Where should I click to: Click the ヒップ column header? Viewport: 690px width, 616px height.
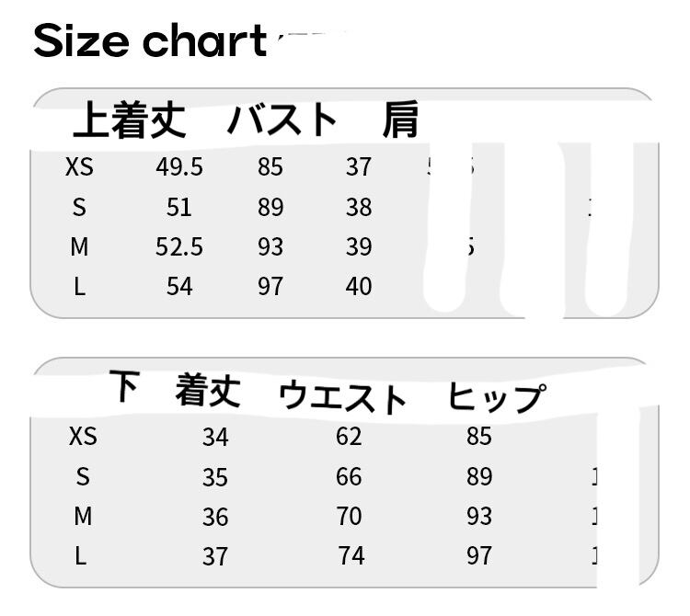[x=496, y=397]
